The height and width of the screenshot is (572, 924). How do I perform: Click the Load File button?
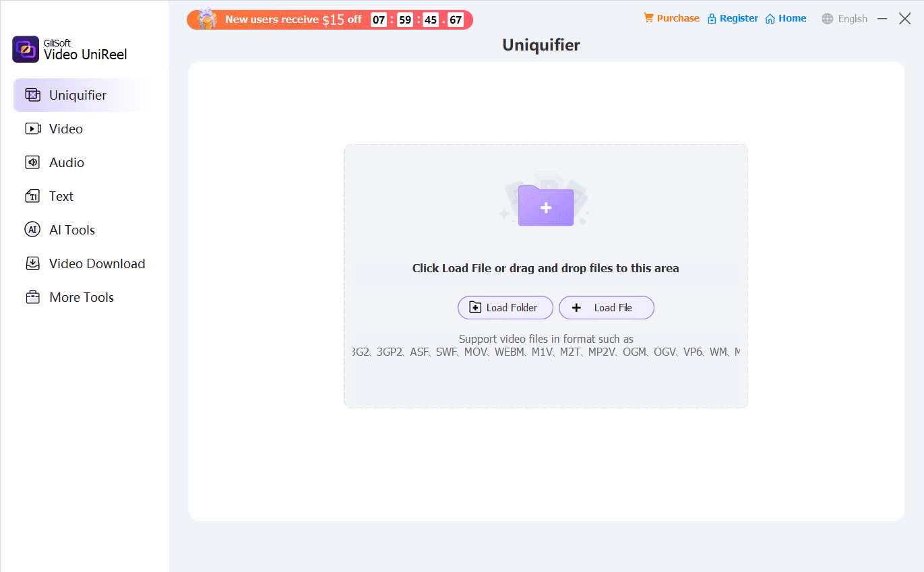point(607,308)
